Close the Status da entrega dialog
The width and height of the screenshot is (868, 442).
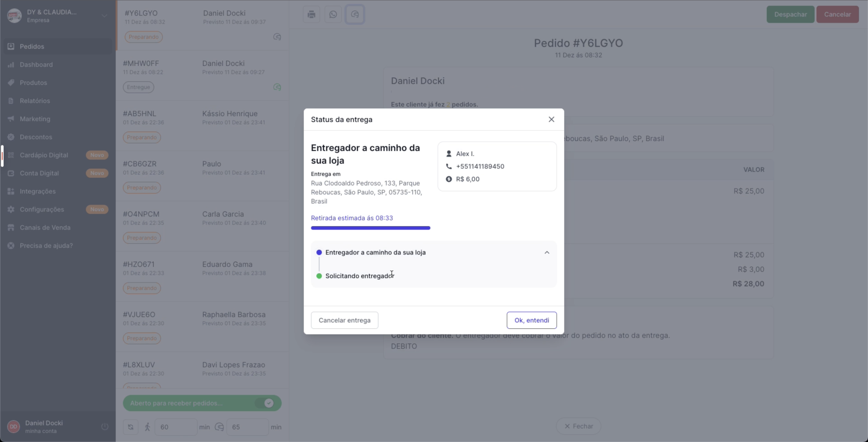point(551,120)
